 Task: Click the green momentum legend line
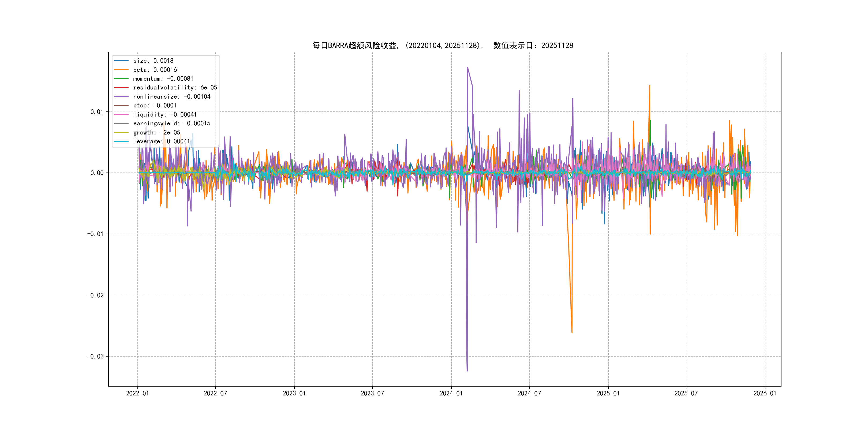point(121,78)
